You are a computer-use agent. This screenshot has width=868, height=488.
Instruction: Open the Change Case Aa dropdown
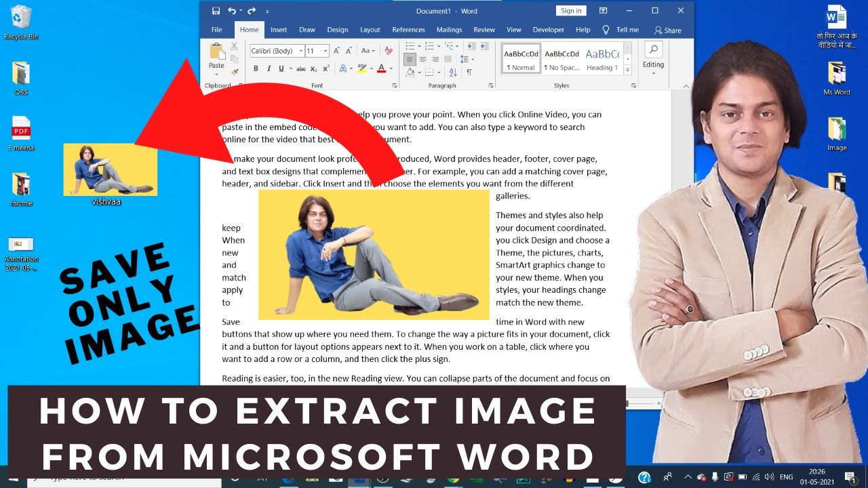point(368,51)
